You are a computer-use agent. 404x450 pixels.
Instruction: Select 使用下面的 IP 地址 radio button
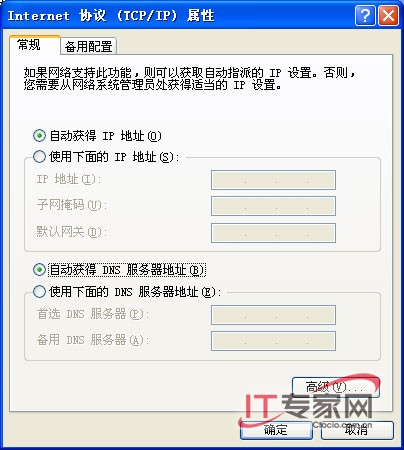point(39,156)
